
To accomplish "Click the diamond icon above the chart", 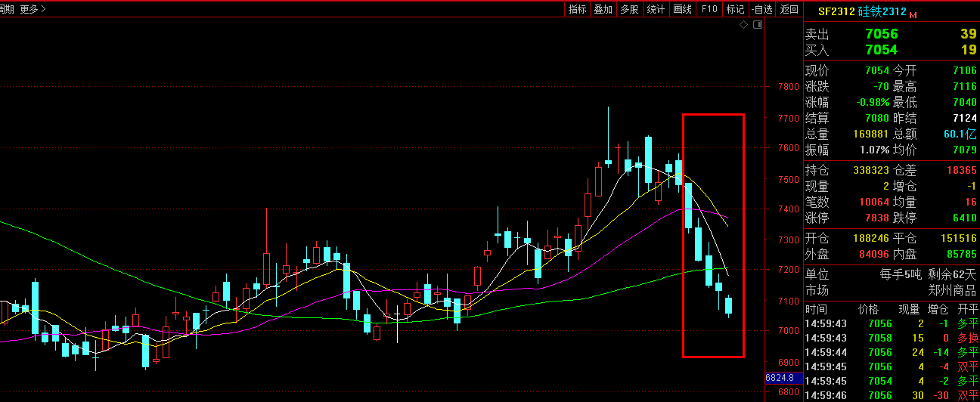I will pos(744,25).
